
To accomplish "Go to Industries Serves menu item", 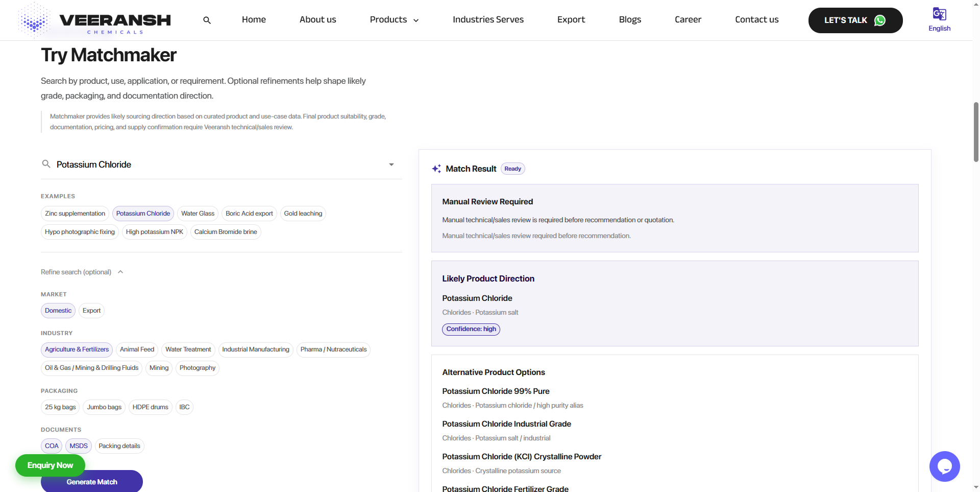I will tap(488, 20).
